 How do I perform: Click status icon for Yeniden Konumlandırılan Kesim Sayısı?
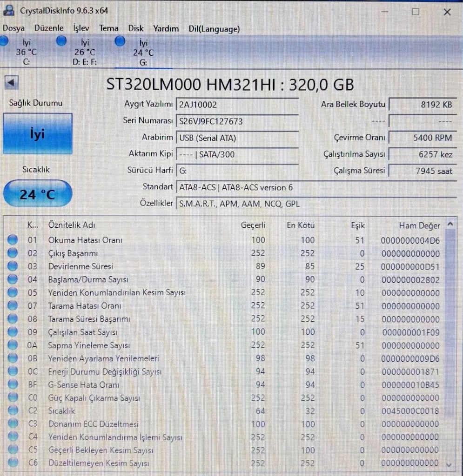click(x=13, y=292)
